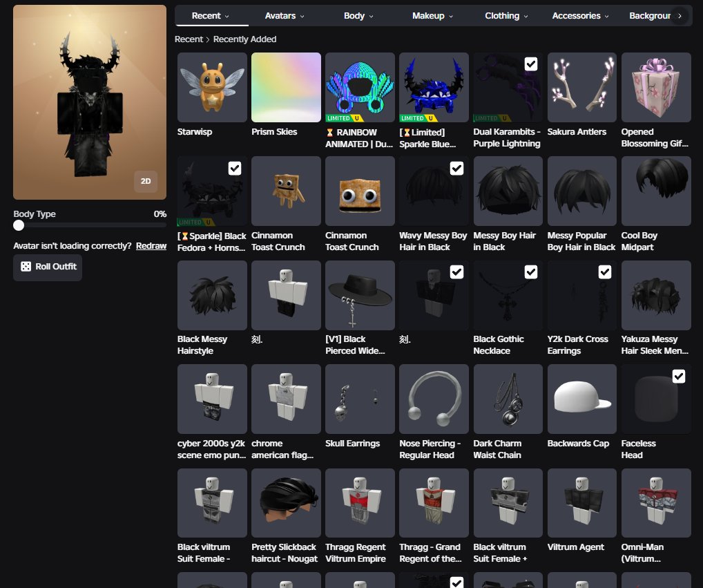Choose the Dark Charm Waist Chain

[508, 399]
